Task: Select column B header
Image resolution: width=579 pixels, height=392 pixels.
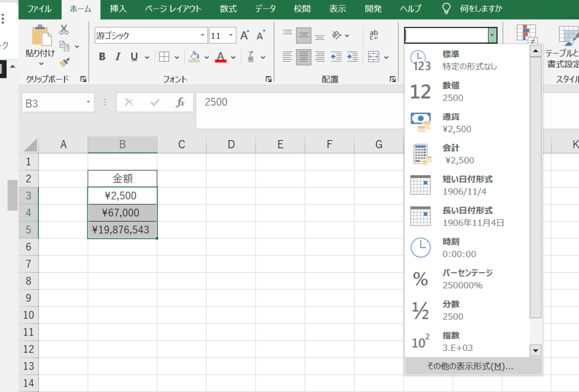Action: [x=122, y=145]
